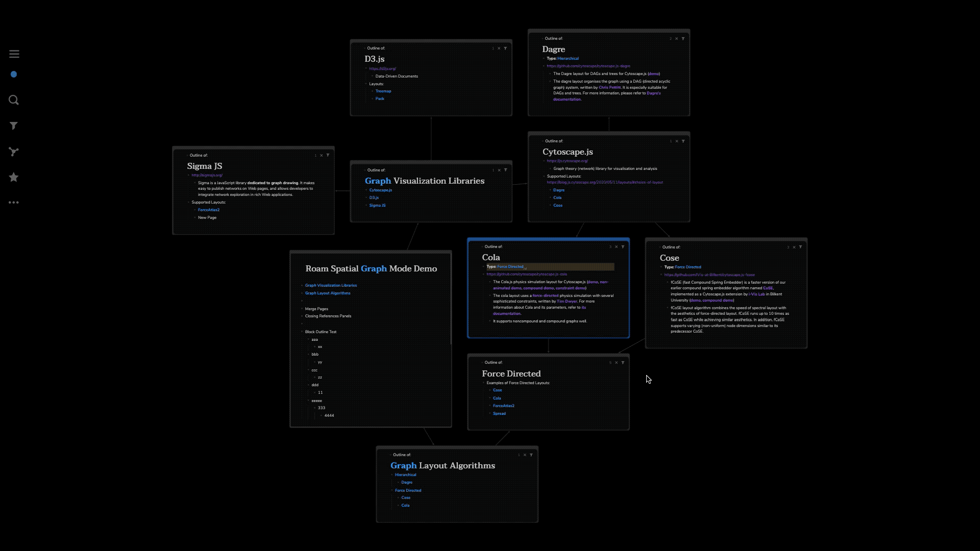Open graph overview branch icon

point(14,152)
